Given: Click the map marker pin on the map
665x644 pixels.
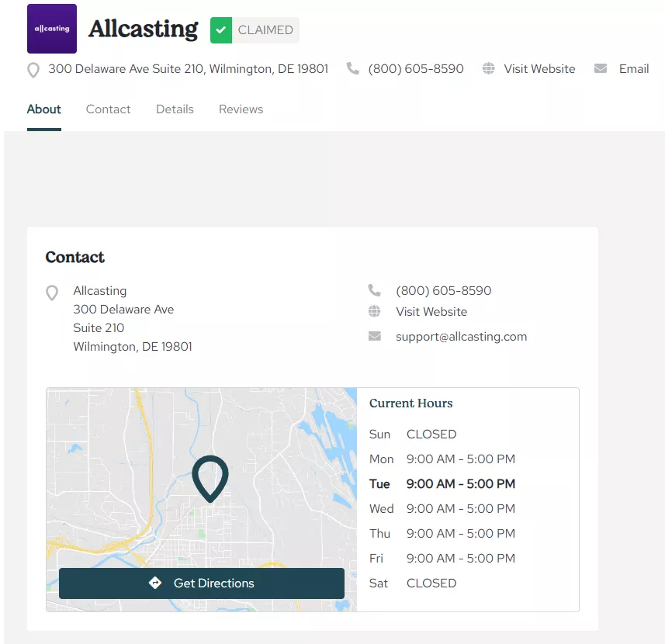Looking at the screenshot, I should pos(210,477).
